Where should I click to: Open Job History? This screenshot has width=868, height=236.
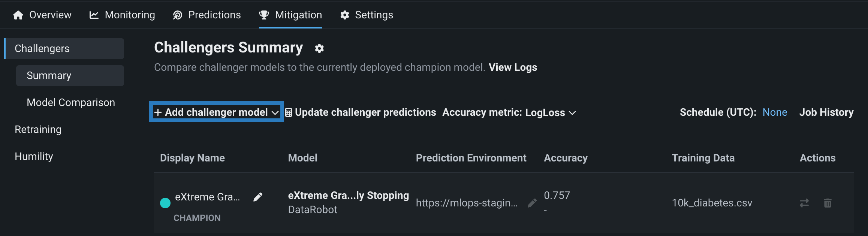coord(826,112)
